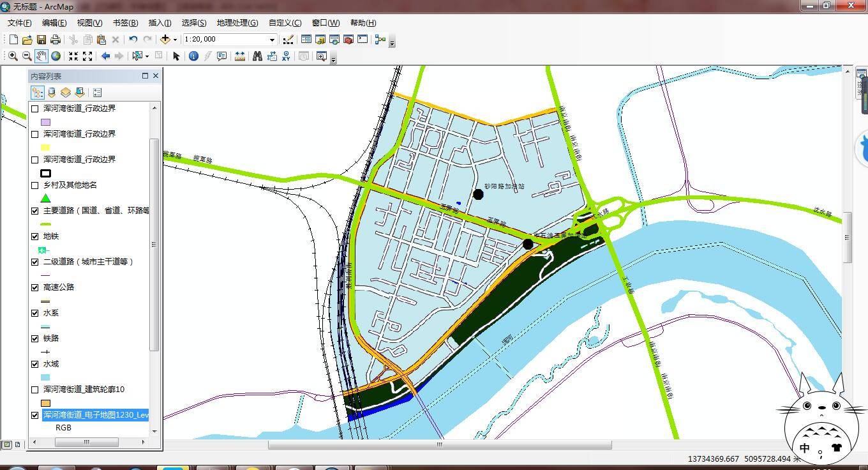Activate the Identify tool
The width and height of the screenshot is (868, 470).
click(x=193, y=56)
